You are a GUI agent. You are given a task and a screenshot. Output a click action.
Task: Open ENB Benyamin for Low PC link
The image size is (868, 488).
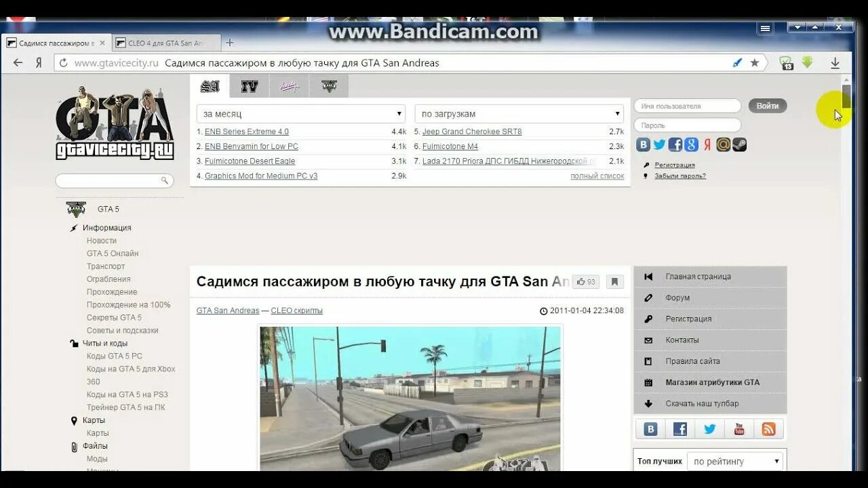click(252, 146)
